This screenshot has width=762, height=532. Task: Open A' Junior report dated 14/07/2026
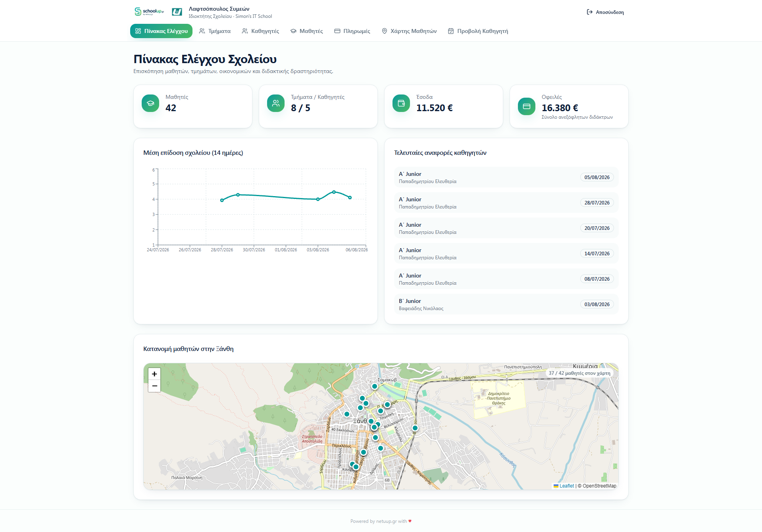[506, 253]
